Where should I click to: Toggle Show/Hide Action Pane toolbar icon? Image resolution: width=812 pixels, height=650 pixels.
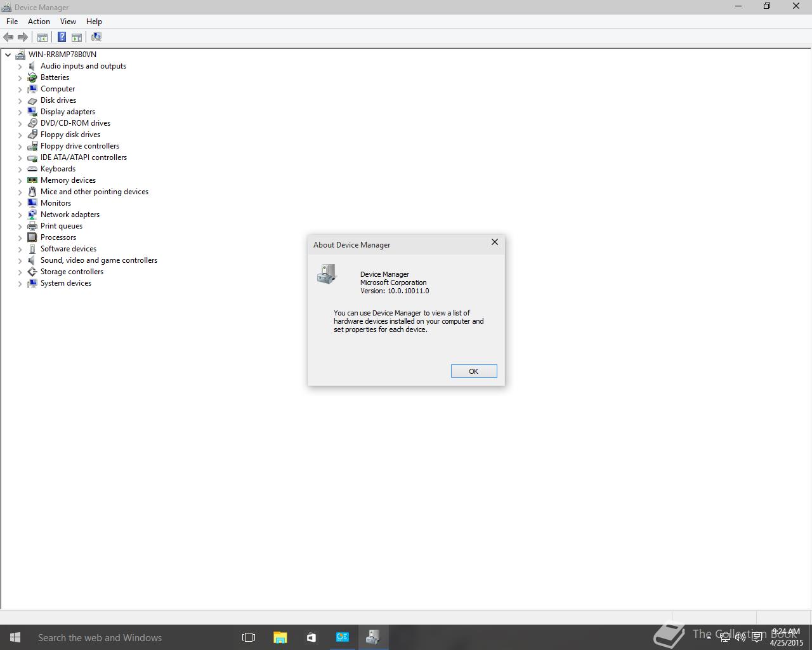pyautogui.click(x=77, y=37)
